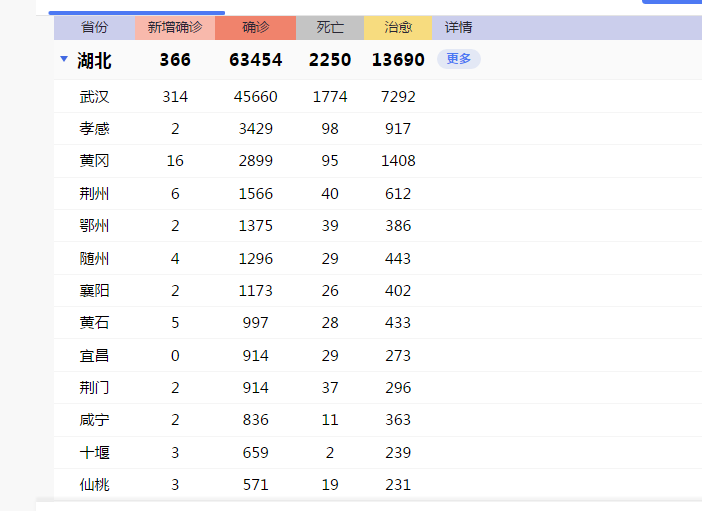702x511 pixels.
Task: Click the 湖北 province name
Action: click(x=94, y=60)
